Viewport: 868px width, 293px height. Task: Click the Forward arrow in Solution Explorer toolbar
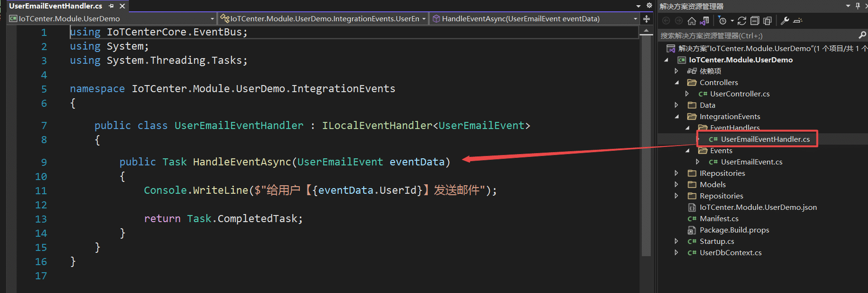pos(679,21)
